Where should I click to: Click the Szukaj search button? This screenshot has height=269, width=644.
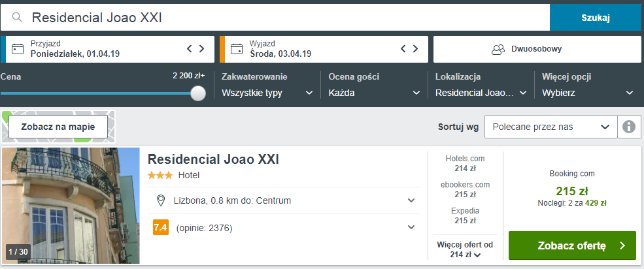pyautogui.click(x=596, y=18)
